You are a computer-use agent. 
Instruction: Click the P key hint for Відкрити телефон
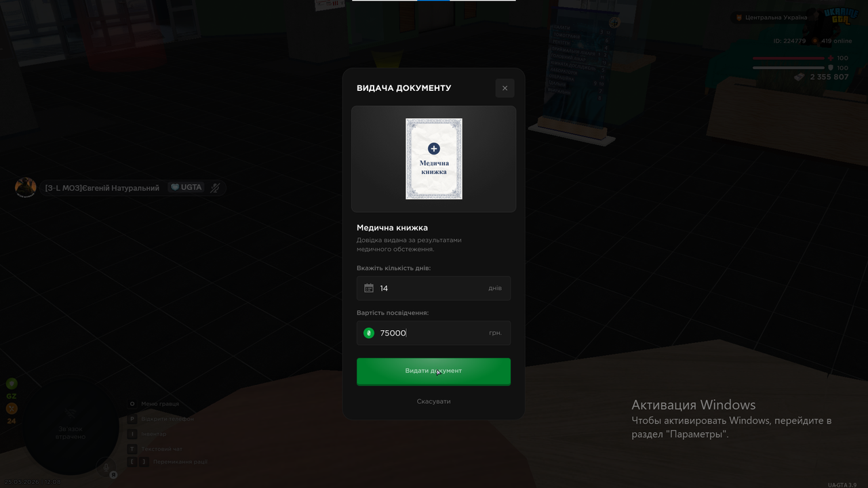132,419
